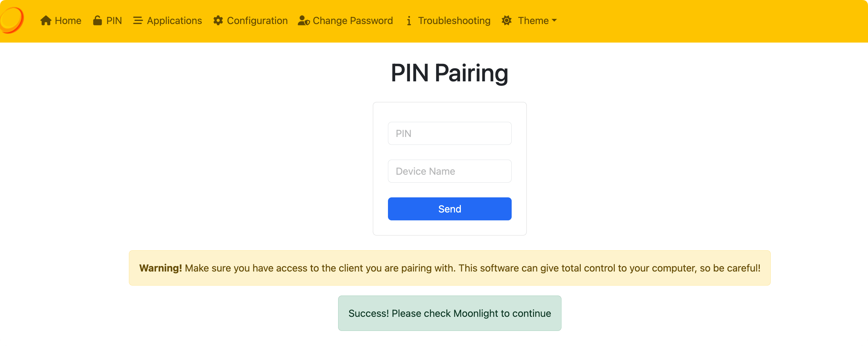Open Troubleshooting text link
Screen dimensions: 868x346
[x=454, y=21]
